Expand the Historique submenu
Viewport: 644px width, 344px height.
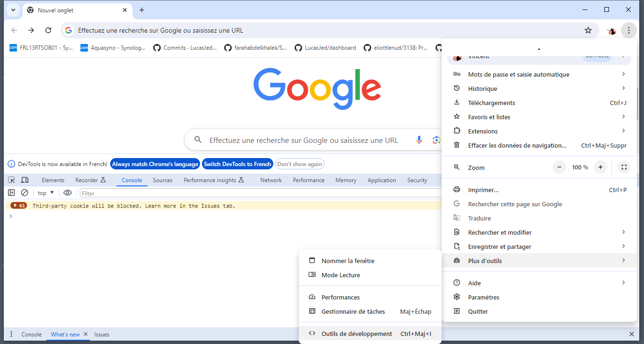click(x=539, y=88)
